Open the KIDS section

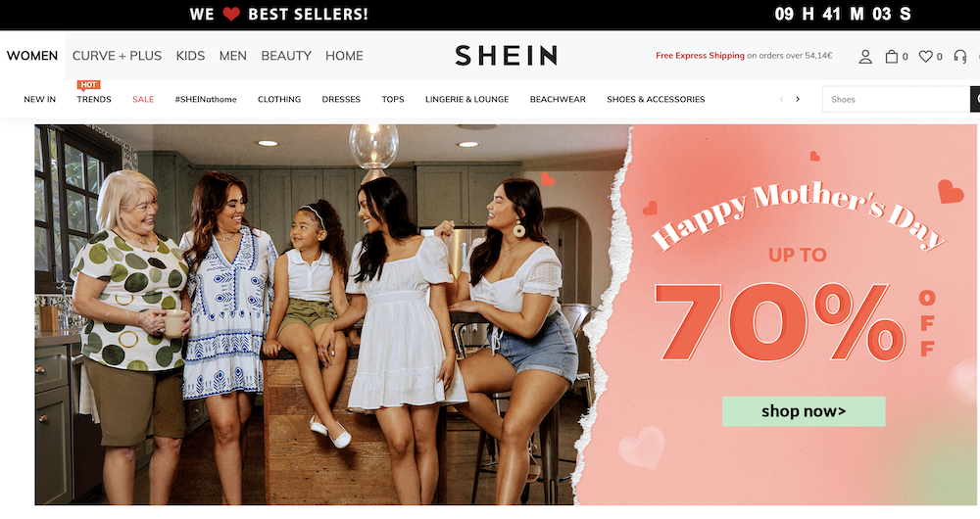(x=191, y=56)
